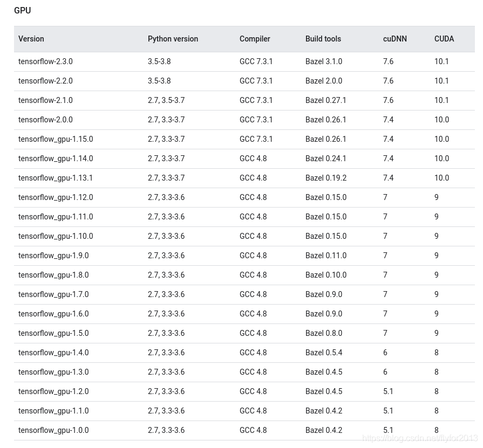Click the Python version column header
The width and height of the screenshot is (483, 448).
point(173,39)
